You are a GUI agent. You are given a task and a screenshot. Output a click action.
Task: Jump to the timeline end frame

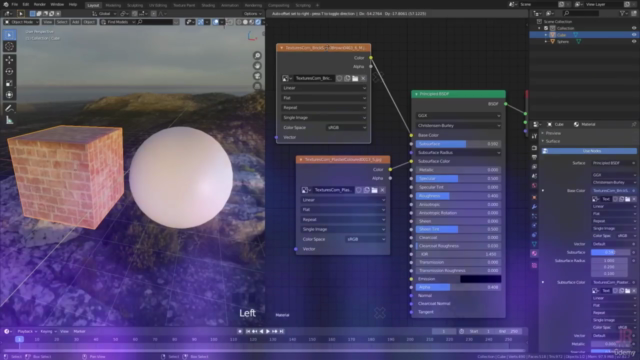[x=282, y=331]
